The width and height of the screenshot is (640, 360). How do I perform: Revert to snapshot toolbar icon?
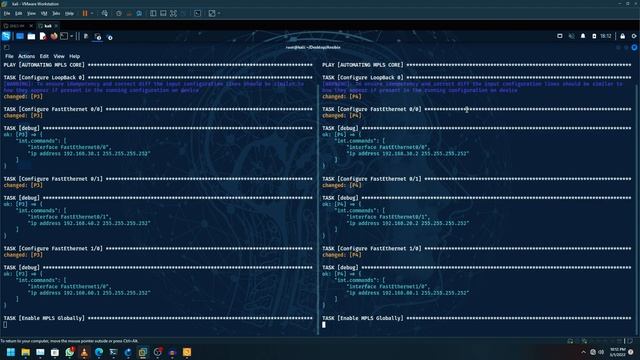(129, 13)
